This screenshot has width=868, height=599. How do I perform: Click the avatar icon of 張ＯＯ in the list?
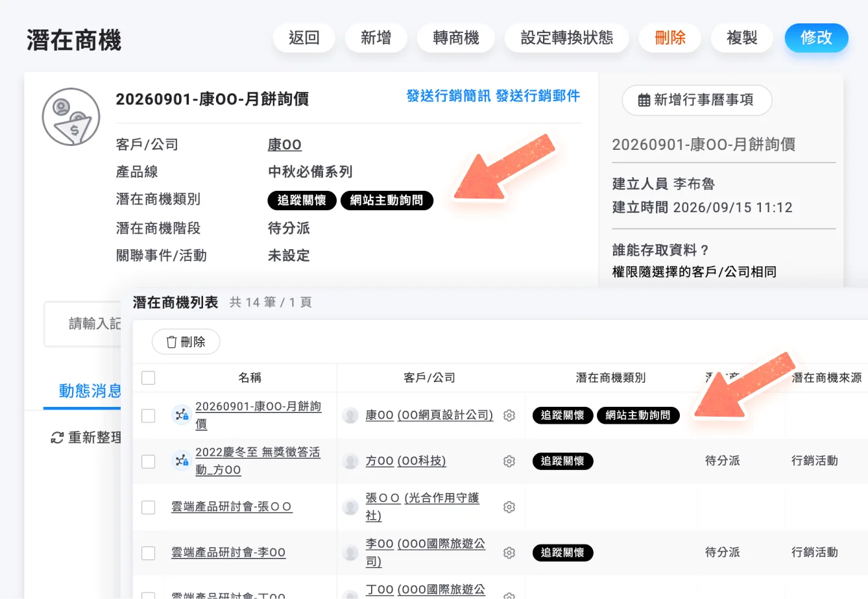[350, 507]
